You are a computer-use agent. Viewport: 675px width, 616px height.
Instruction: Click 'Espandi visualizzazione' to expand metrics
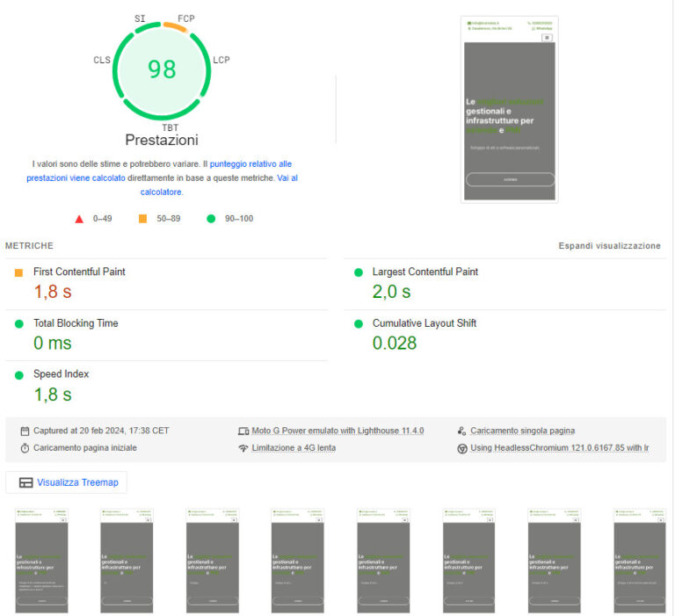click(609, 246)
